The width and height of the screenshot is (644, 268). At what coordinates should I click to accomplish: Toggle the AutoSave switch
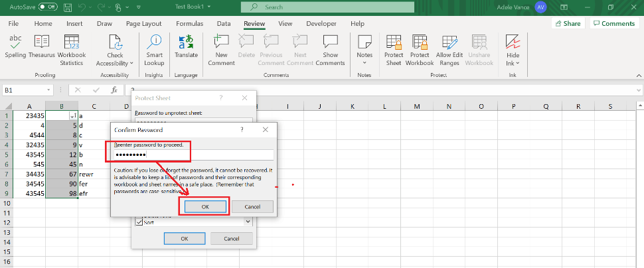click(x=48, y=7)
